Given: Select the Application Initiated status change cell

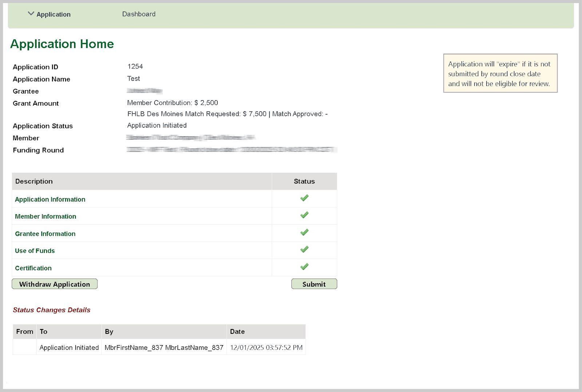Looking at the screenshot, I should [x=69, y=348].
